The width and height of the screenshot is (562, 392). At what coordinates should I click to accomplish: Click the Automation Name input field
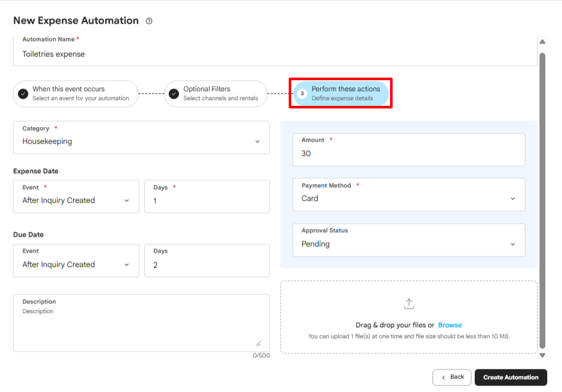[275, 51]
